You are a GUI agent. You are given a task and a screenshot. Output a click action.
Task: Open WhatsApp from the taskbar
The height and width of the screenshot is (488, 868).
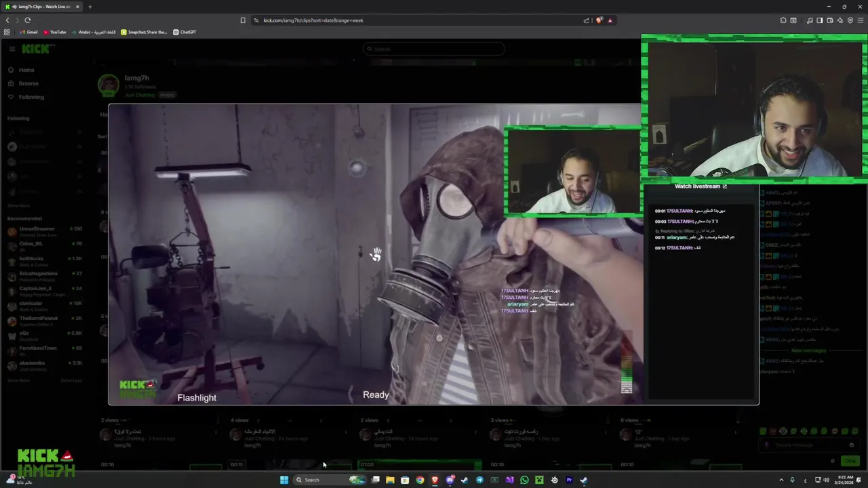[x=524, y=480]
